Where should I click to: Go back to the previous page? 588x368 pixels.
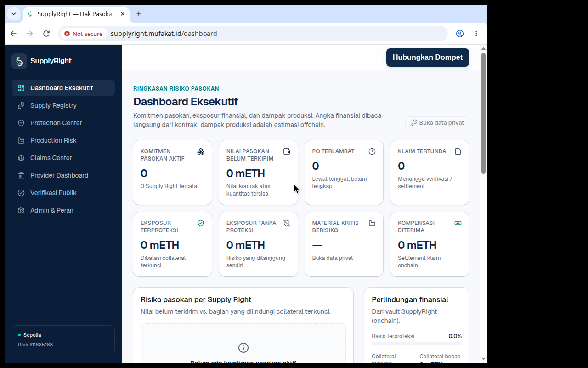tap(13, 34)
